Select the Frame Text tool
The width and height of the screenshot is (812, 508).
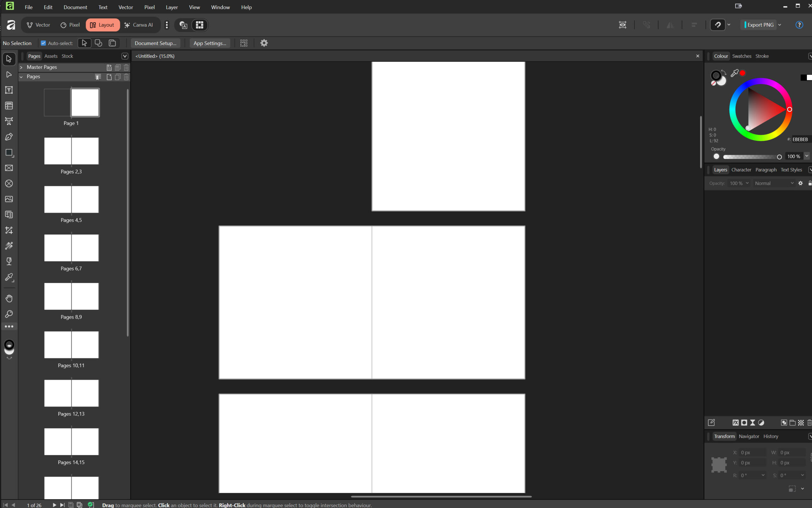[x=9, y=90]
